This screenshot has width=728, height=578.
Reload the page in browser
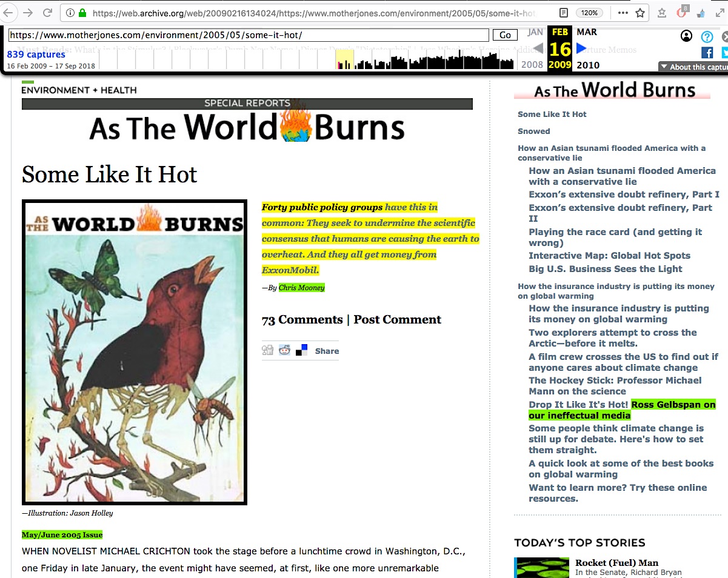pos(46,13)
